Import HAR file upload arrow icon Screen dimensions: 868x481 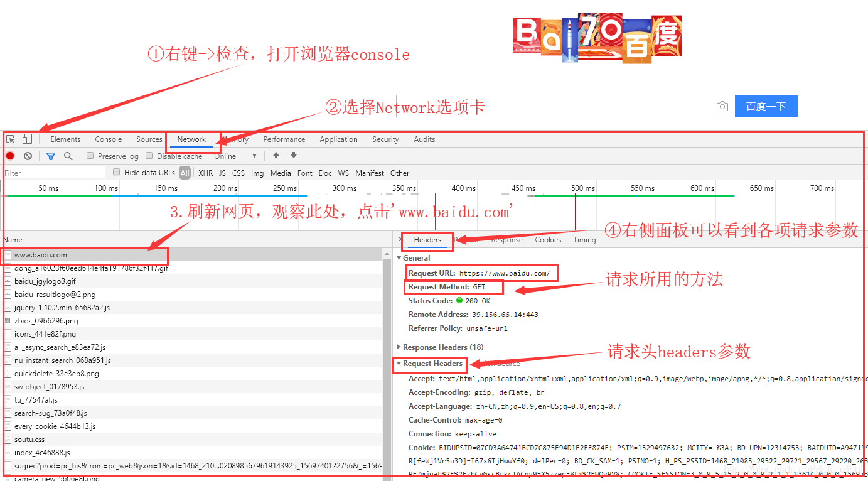point(276,156)
